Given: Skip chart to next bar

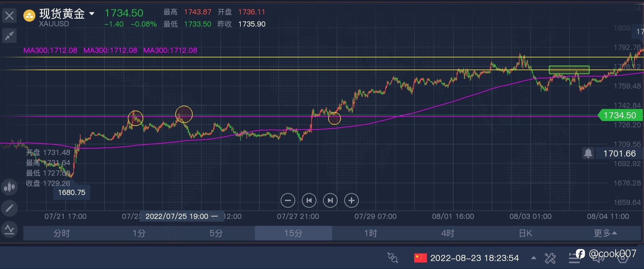Looking at the screenshot, I should [330, 201].
